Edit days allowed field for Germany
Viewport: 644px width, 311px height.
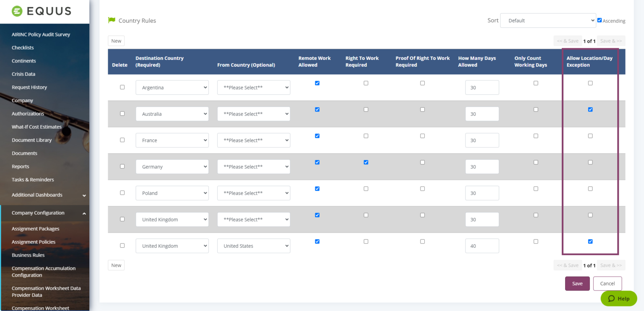482,167
